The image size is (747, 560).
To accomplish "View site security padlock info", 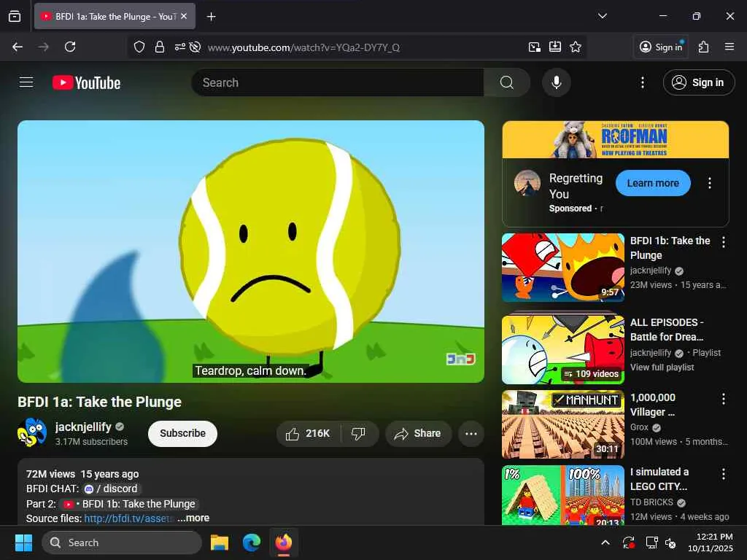I will pos(160,47).
